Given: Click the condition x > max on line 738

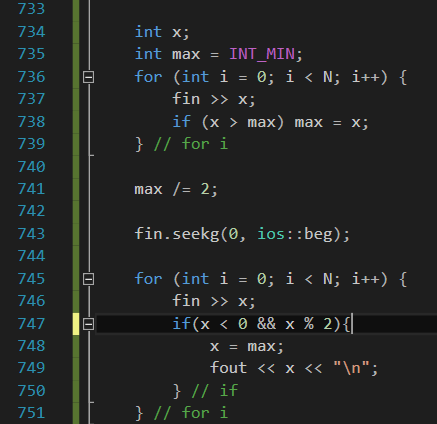Looking at the screenshot, I should click(x=243, y=122).
